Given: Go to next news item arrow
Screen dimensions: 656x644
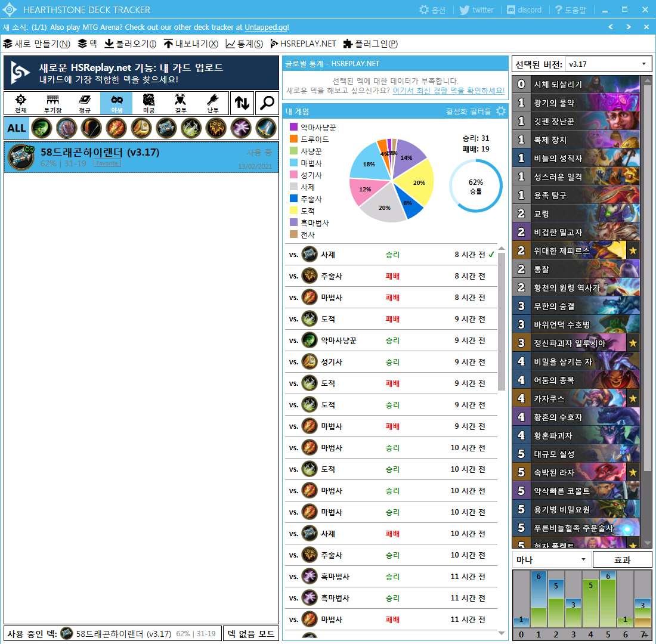Looking at the screenshot, I should tap(629, 27).
